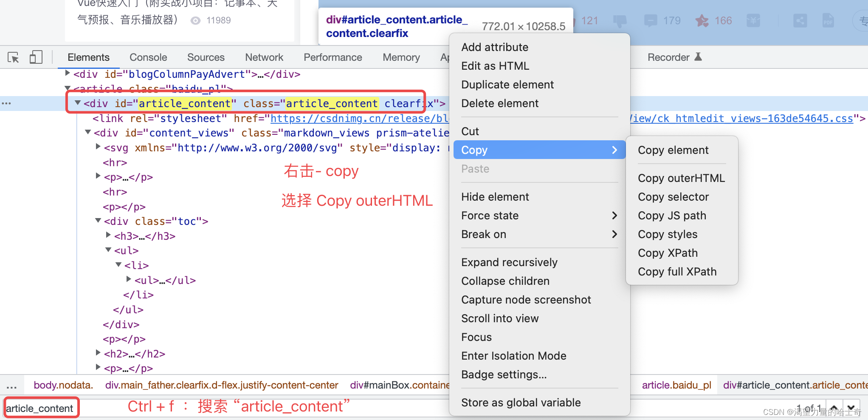The image size is (868, 420).
Task: Expand the Break on submenu arrow
Action: point(614,234)
